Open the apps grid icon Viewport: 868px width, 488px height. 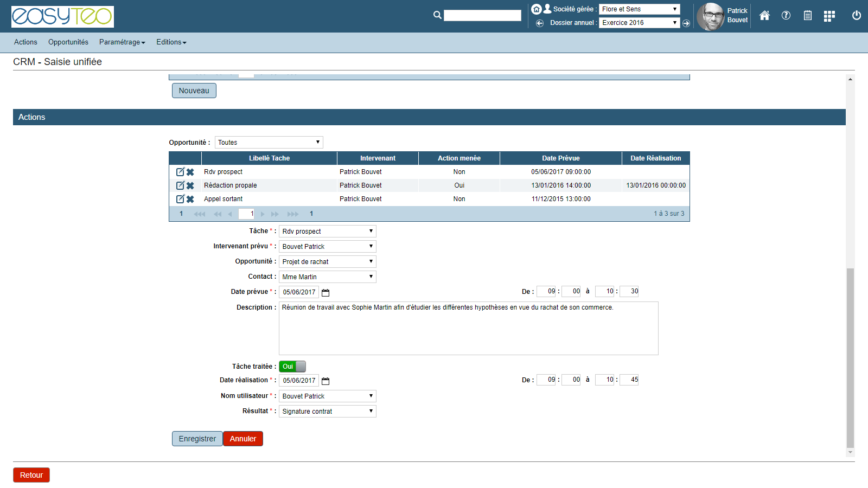click(829, 16)
